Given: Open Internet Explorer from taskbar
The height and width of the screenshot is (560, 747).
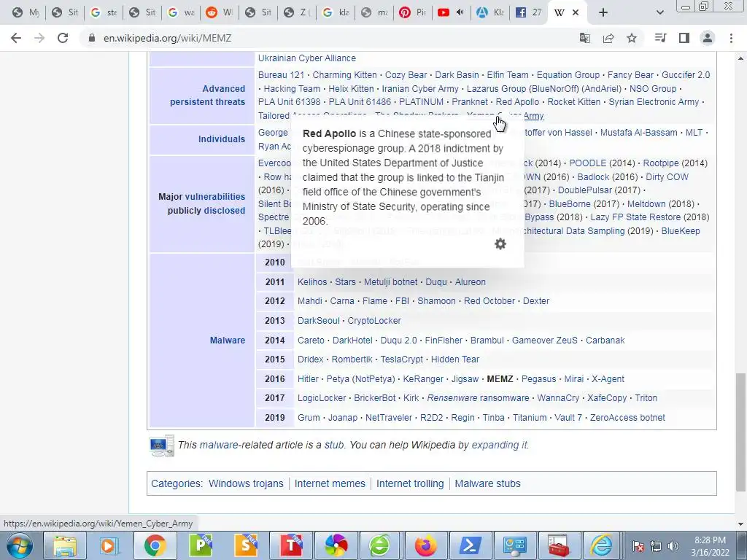Looking at the screenshot, I should pos(602,545).
